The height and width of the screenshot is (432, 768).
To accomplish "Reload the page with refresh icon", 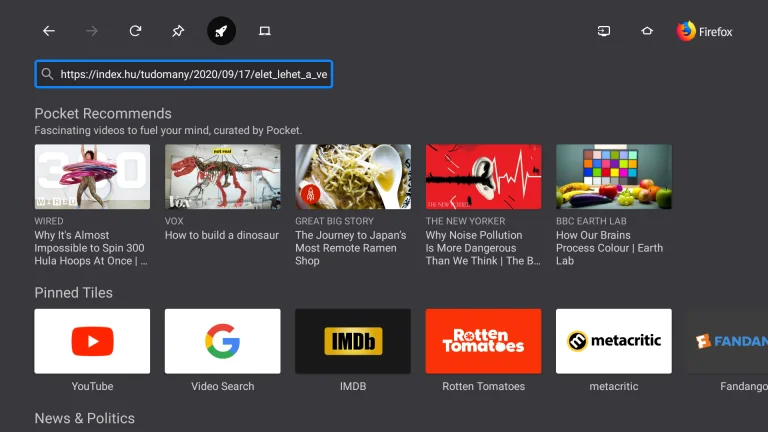I will click(x=135, y=31).
